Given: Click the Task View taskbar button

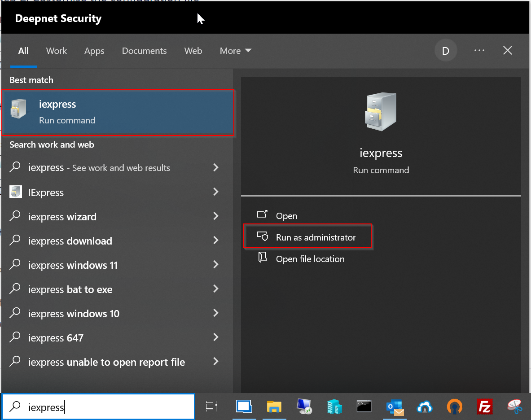Looking at the screenshot, I should 211,407.
